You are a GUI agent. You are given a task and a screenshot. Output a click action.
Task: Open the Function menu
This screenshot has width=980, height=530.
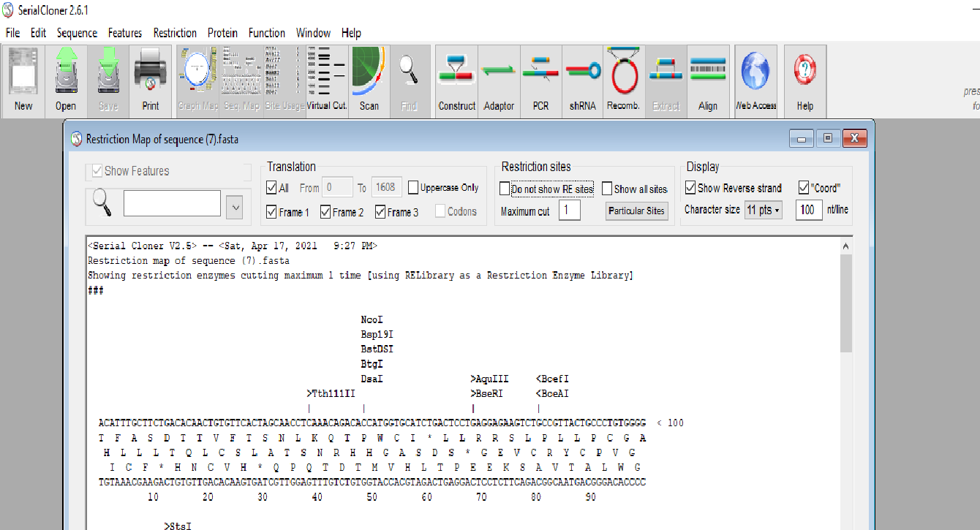tap(267, 33)
